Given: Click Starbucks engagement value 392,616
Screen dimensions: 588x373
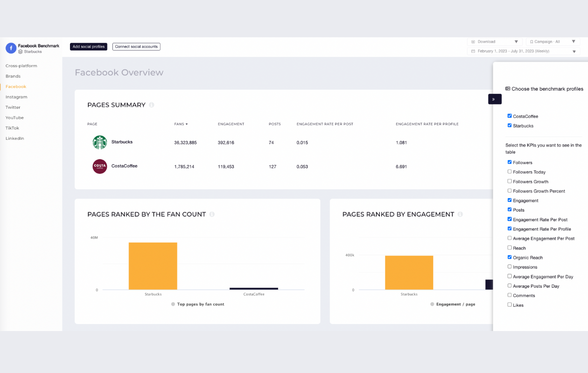Looking at the screenshot, I should 226,143.
